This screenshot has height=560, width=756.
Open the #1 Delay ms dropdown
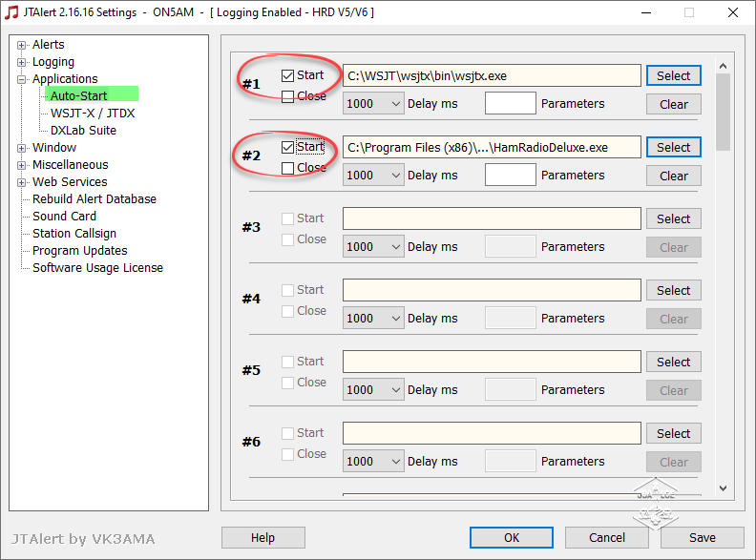(x=373, y=104)
